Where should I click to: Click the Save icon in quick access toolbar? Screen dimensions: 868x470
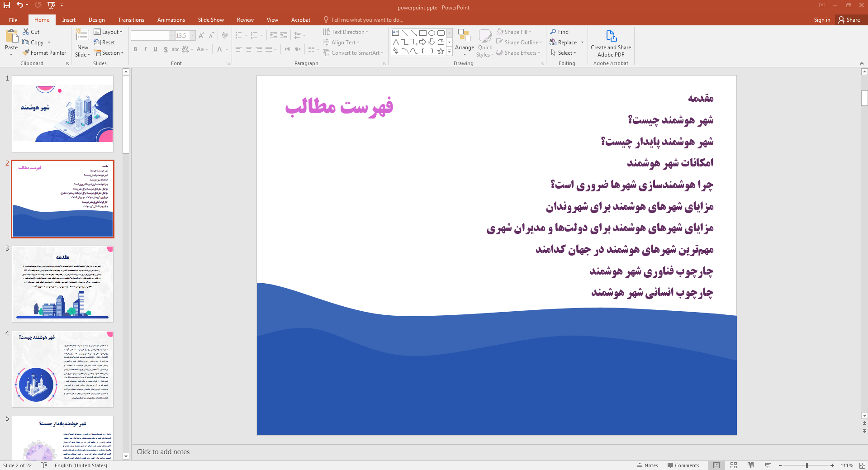[x=7, y=5]
